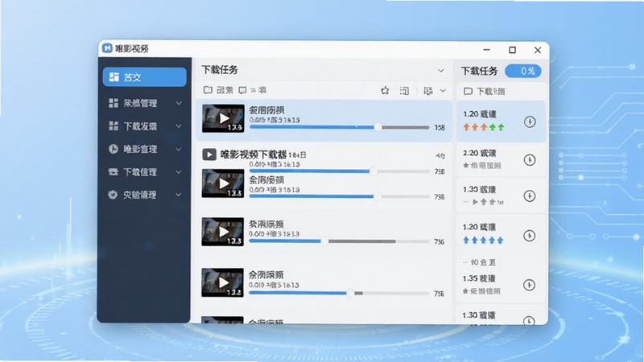Click slider knob beside the 12.3 thumbnail
The height and width of the screenshot is (362, 644).
pos(377,196)
